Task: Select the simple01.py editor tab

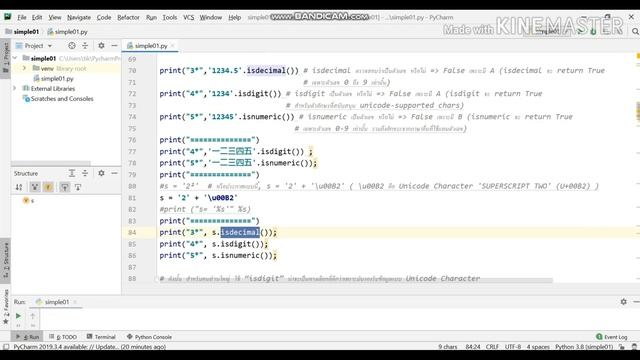Action: click(x=151, y=46)
